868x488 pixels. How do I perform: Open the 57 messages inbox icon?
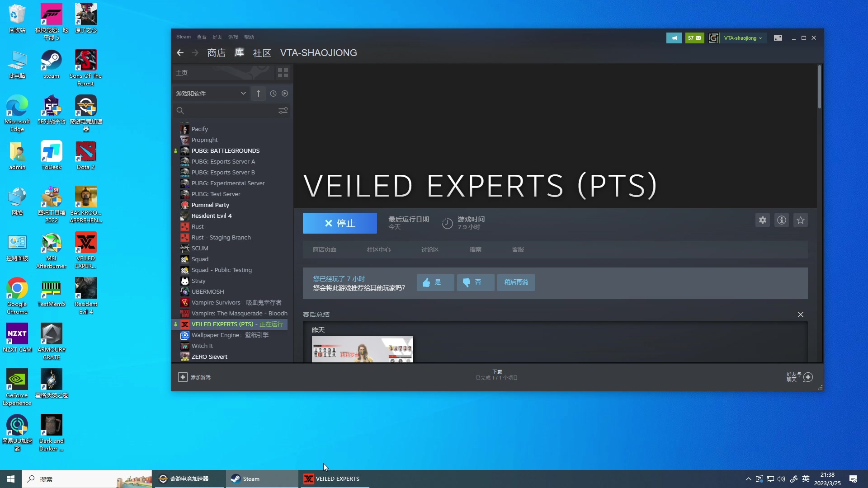click(x=694, y=38)
